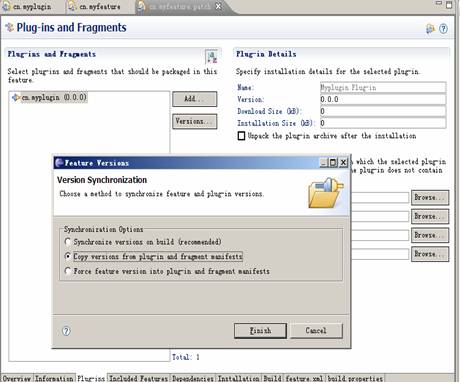460x382 pixels.
Task: Open the feature.xml source tab
Action: click(x=304, y=378)
